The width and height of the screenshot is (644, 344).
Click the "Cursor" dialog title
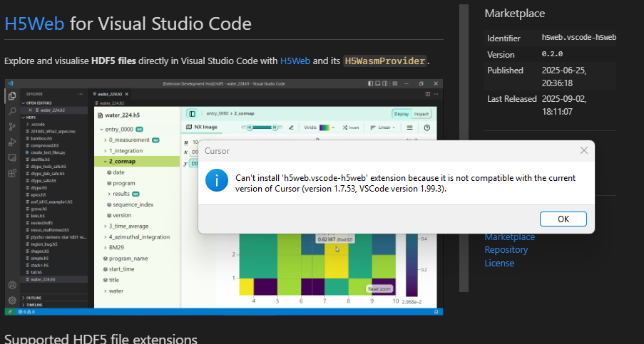pos(217,151)
